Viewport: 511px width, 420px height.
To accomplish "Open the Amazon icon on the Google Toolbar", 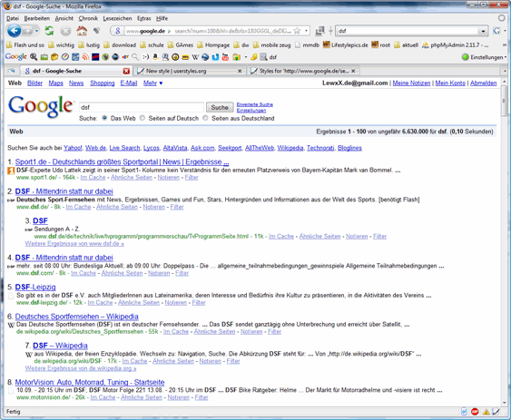I will (x=155, y=57).
